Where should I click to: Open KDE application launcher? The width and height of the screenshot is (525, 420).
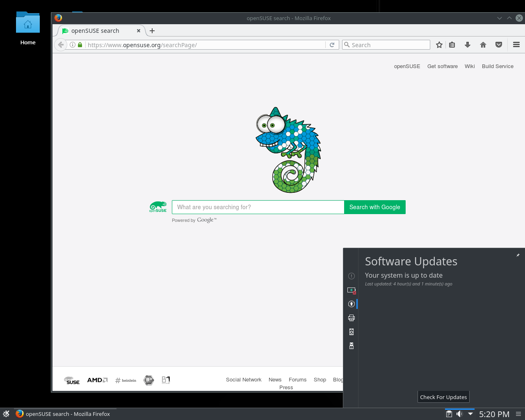click(6, 414)
